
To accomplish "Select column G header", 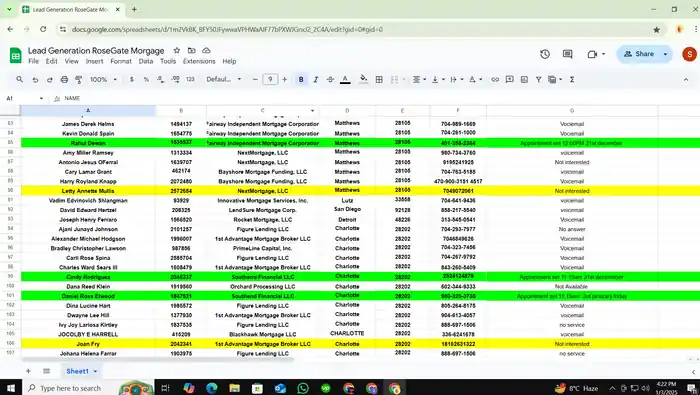I will point(572,110).
